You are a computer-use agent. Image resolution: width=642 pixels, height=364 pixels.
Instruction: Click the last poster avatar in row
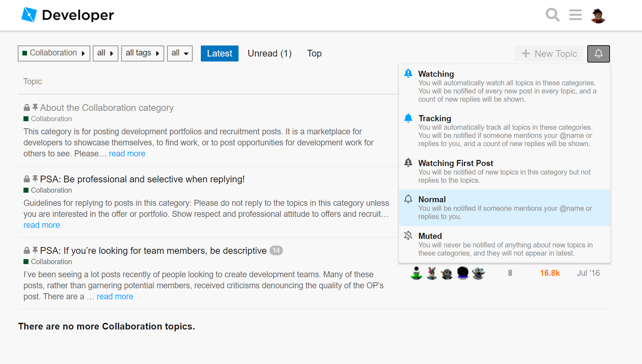pos(478,273)
